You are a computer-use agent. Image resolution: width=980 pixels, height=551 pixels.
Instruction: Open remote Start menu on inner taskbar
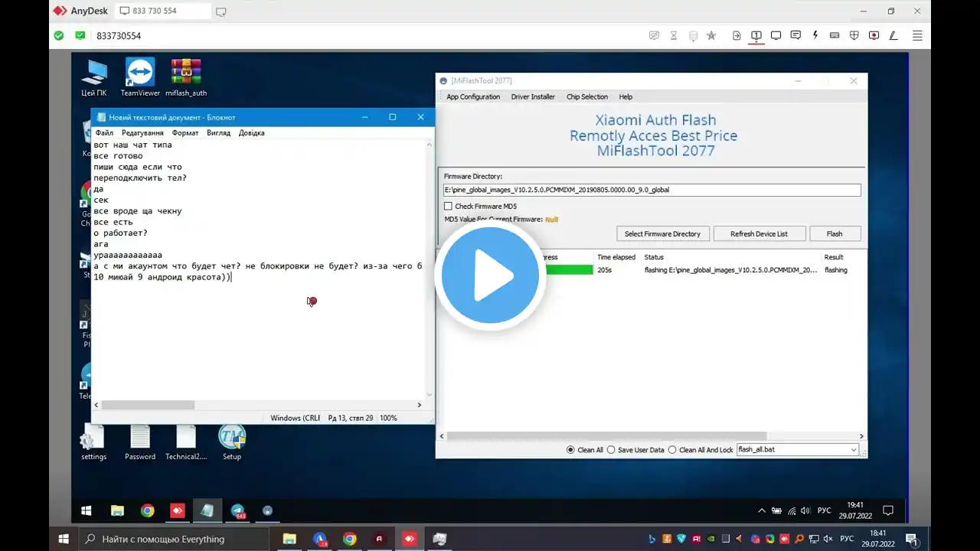pyautogui.click(x=87, y=510)
